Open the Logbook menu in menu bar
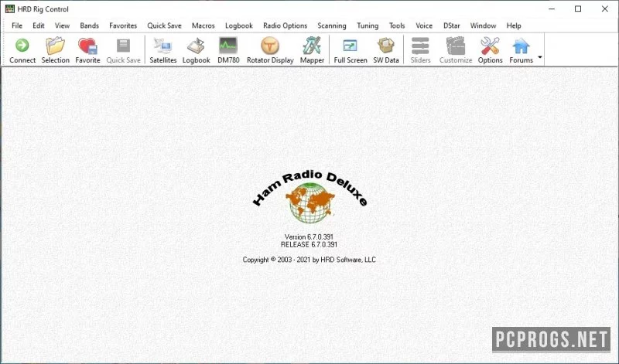Viewport: 619px width, 364px height. (239, 26)
